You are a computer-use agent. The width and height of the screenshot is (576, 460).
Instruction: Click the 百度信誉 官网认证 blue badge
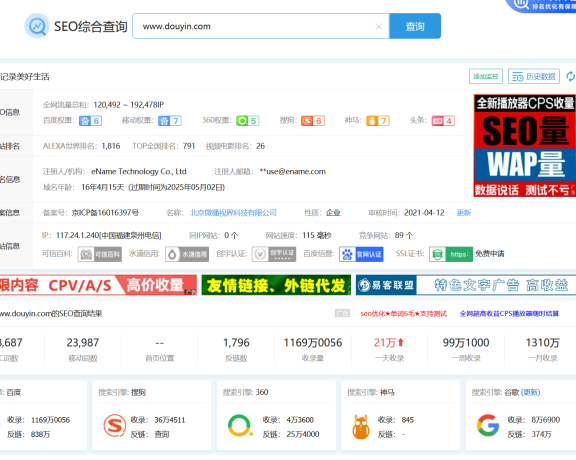tap(361, 254)
